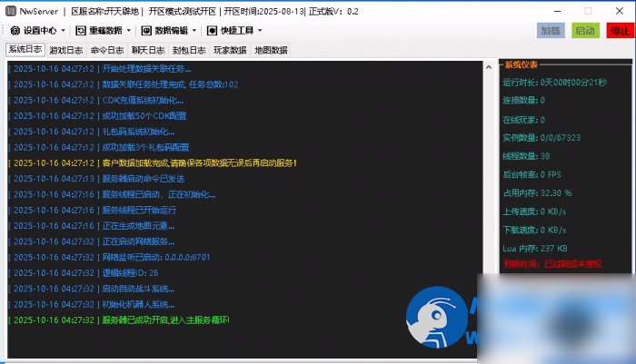Click the 下载速度: 0 KB/s readout
The height and width of the screenshot is (364, 636).
(x=534, y=231)
